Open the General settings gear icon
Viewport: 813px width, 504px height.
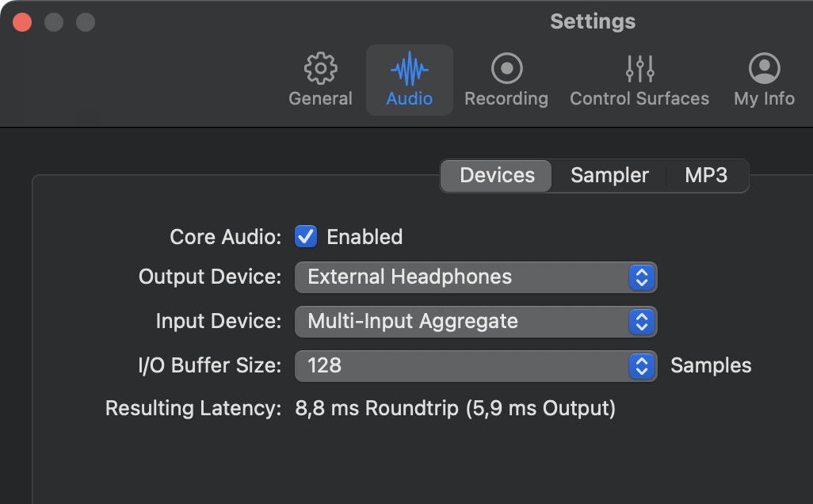pos(320,69)
